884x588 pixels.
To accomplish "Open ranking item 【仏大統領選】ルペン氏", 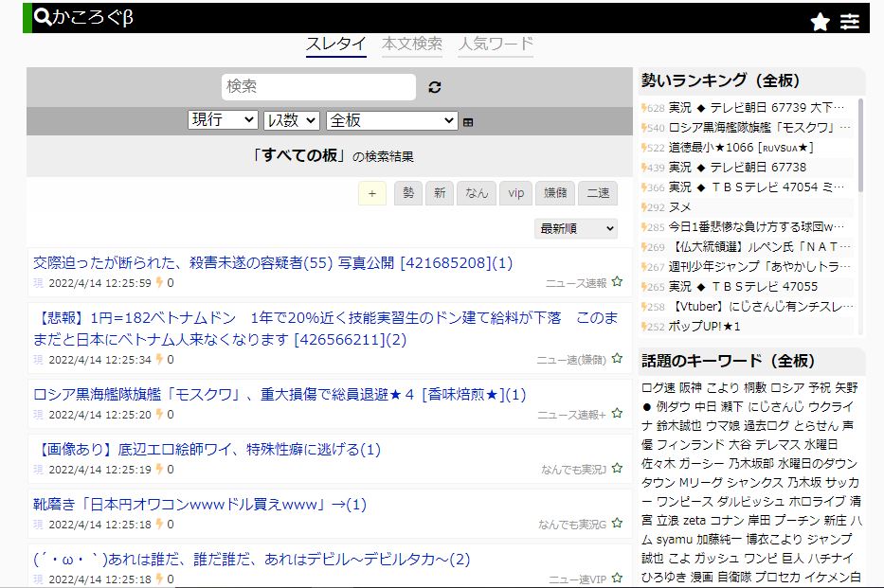I will click(759, 247).
